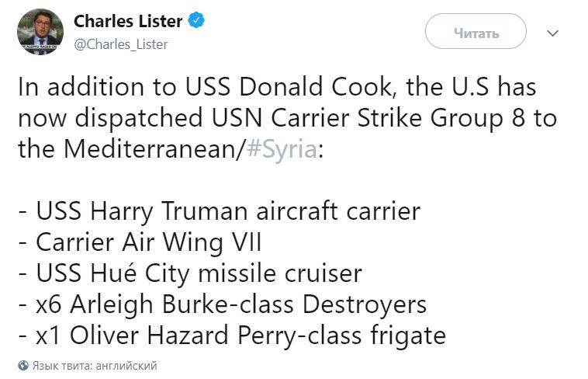Screen dimensions: 588x379
Task: Click the USS Harry Truman aircraft carrier line
Action: (x=219, y=211)
